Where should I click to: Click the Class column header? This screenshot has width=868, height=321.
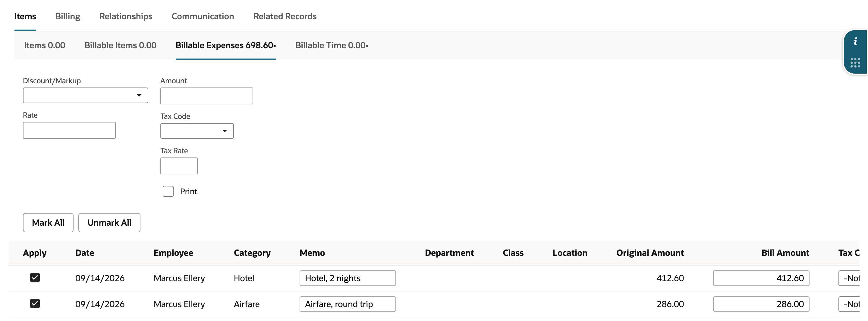point(513,253)
